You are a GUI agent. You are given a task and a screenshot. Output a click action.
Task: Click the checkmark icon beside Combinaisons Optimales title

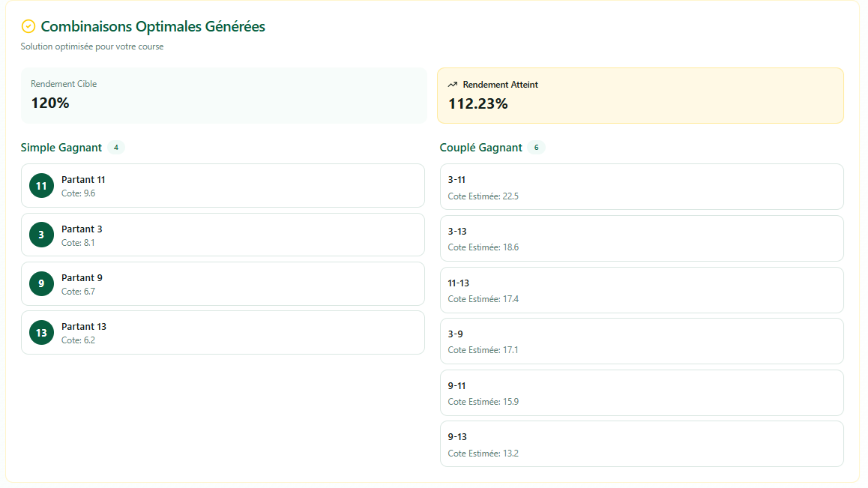[x=28, y=26]
